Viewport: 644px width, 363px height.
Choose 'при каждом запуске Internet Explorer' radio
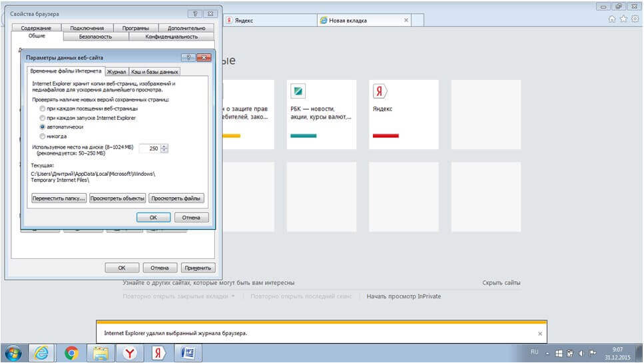pos(43,117)
